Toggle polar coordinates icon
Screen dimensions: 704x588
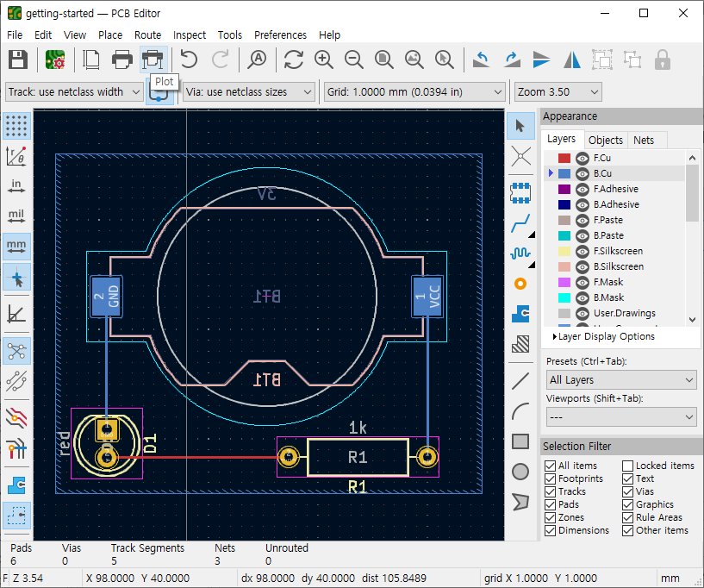tap(16, 156)
